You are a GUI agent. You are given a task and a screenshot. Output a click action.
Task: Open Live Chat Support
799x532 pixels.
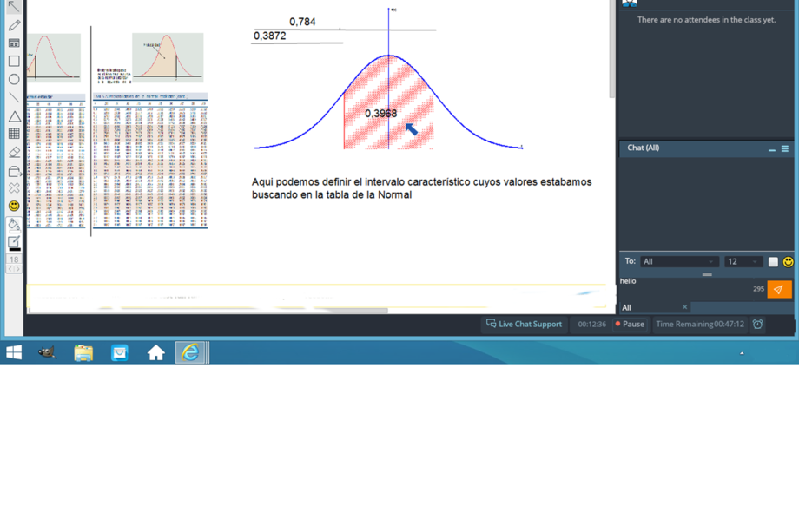click(524, 325)
